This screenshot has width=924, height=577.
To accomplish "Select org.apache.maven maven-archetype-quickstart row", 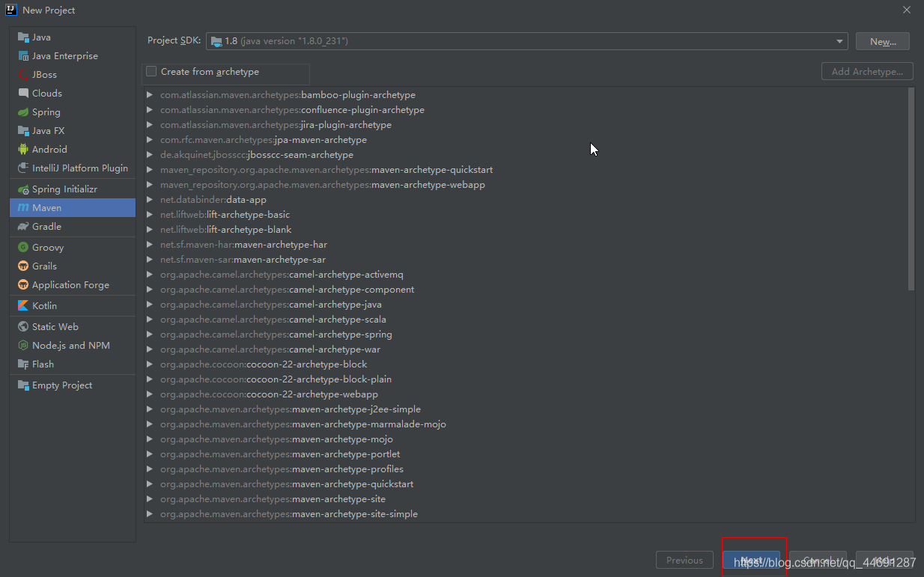I will 526,484.
